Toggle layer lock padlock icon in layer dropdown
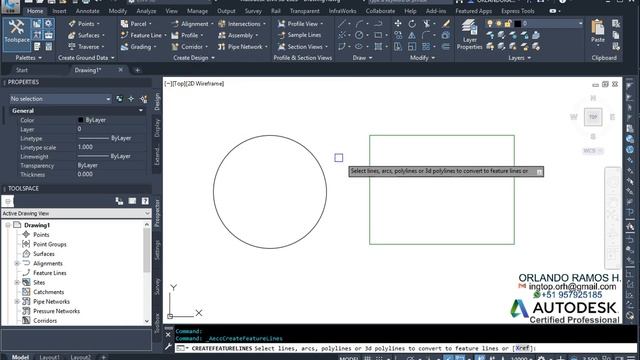Screen dimensions: 640x360 pyautogui.click(x=508, y=24)
